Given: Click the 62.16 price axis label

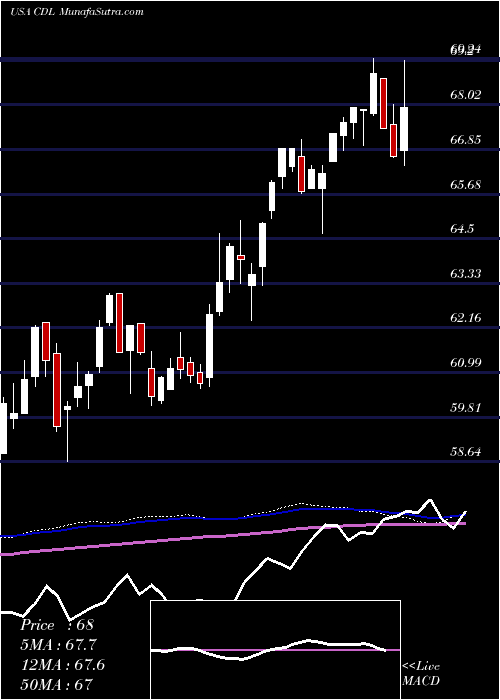Looking at the screenshot, I should click(466, 318).
